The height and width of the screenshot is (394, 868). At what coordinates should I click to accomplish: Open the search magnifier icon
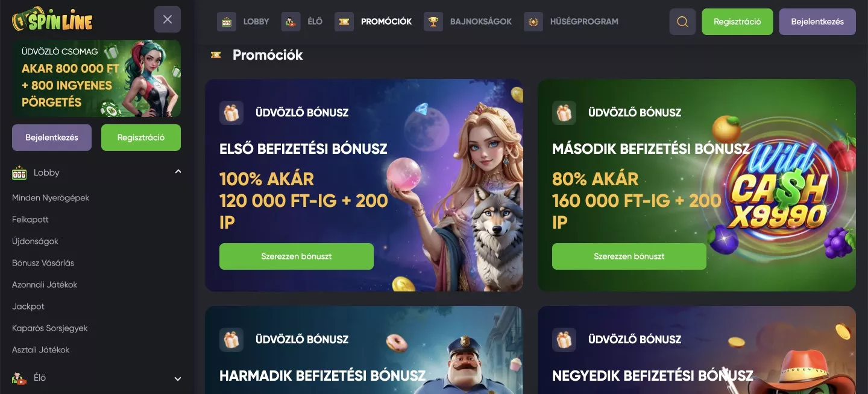coord(682,22)
